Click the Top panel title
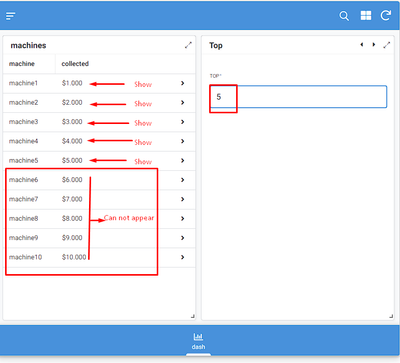 (216, 45)
